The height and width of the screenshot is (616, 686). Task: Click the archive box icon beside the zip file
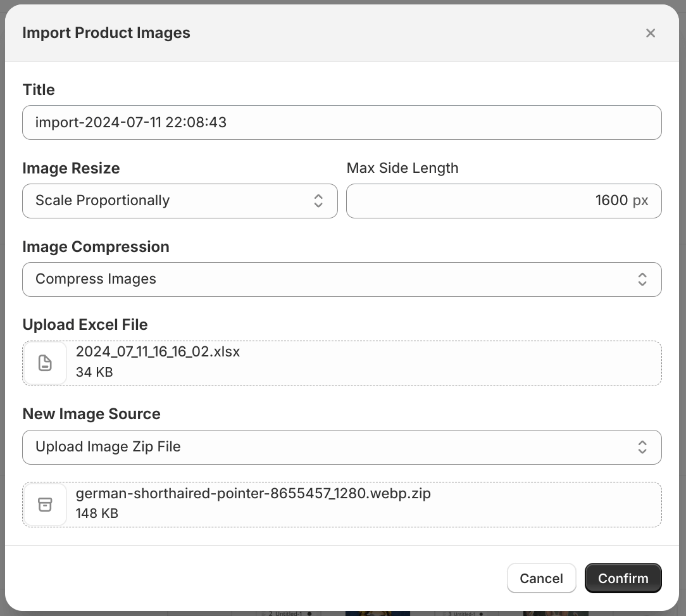coord(45,505)
